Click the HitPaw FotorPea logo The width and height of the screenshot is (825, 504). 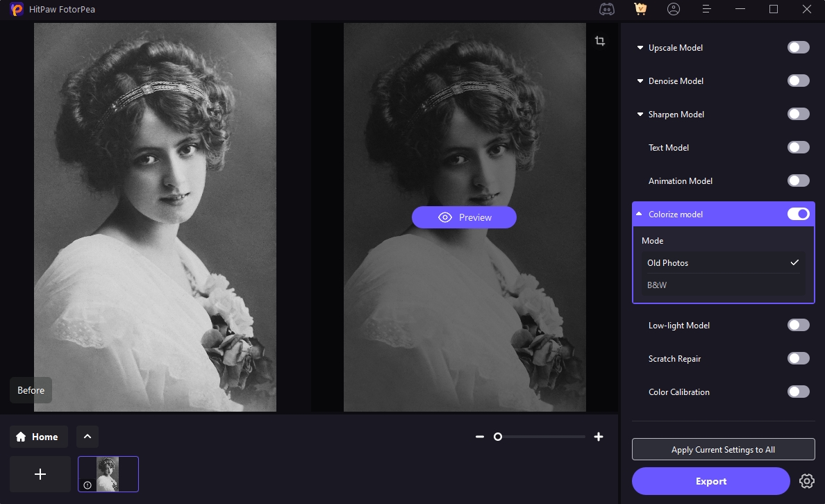(x=17, y=9)
